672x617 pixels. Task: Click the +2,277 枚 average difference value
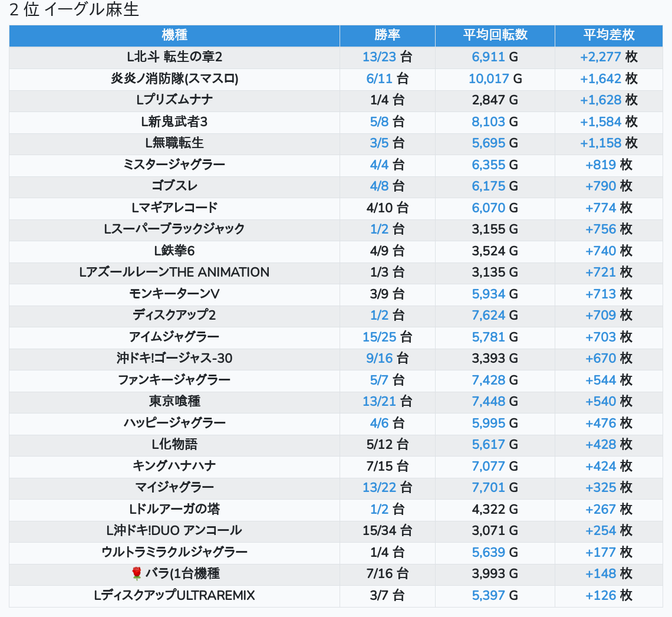click(608, 57)
